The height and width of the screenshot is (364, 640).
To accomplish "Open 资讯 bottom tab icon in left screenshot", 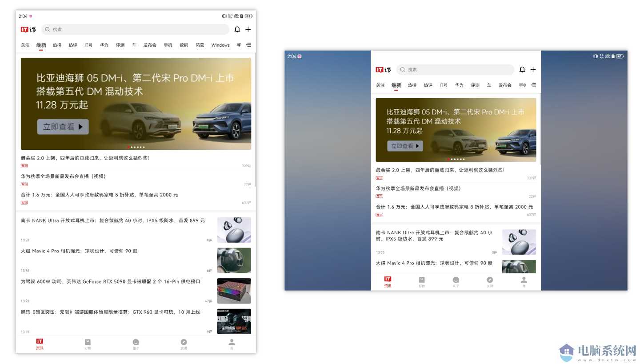I will 40,341.
